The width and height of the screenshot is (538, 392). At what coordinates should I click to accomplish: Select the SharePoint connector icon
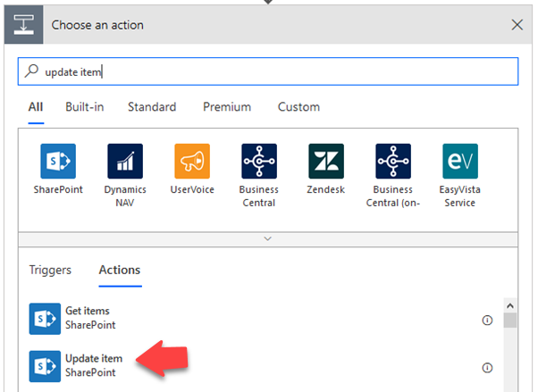pyautogui.click(x=58, y=162)
